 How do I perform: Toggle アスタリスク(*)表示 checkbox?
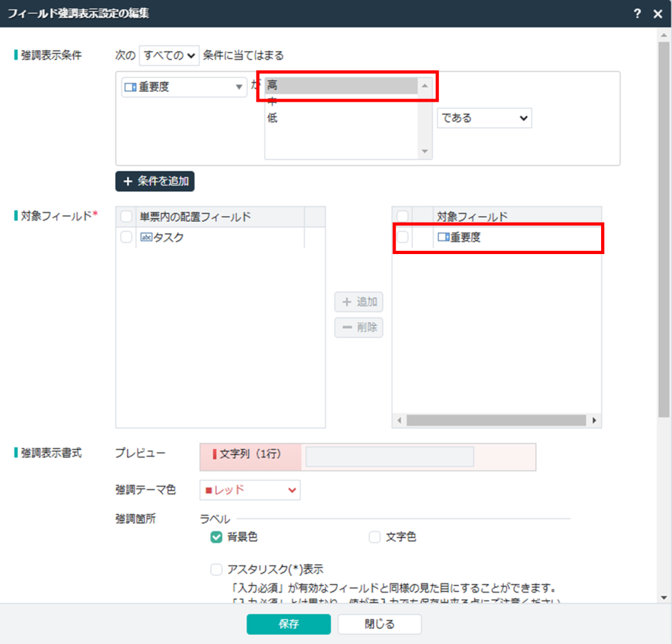point(216,569)
